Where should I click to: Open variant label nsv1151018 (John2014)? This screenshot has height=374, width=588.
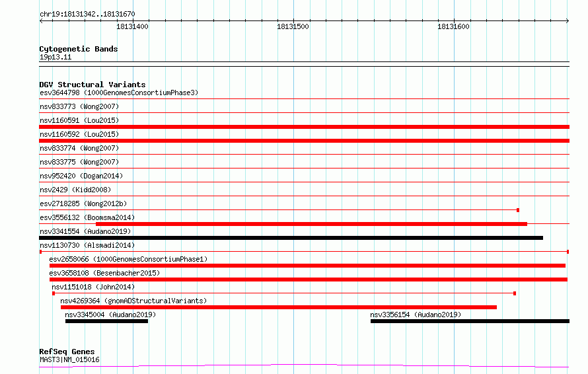point(93,287)
